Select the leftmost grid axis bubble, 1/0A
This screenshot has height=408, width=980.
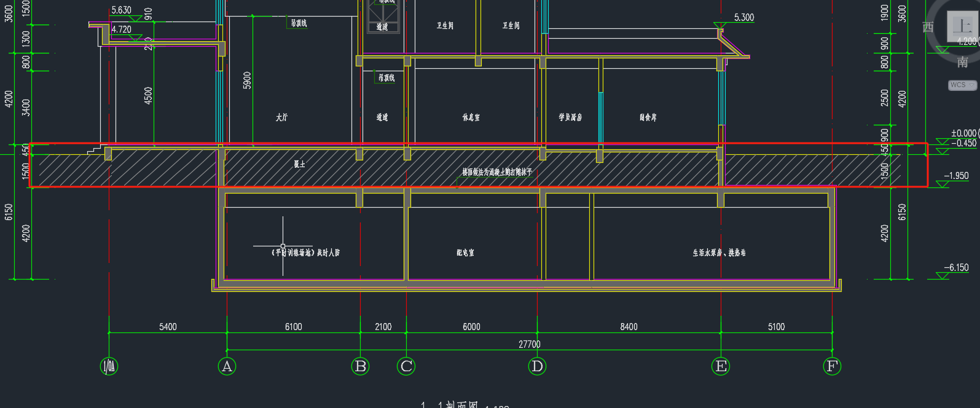tap(109, 366)
